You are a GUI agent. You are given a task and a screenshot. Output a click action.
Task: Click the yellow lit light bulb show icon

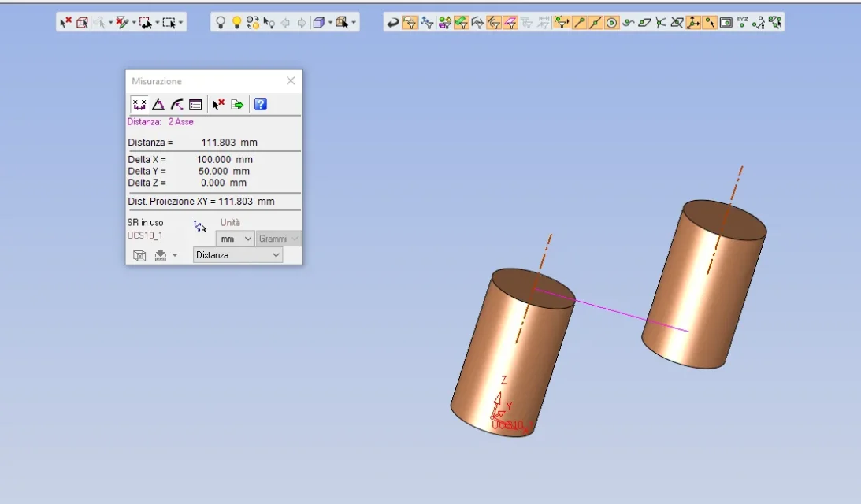(236, 23)
